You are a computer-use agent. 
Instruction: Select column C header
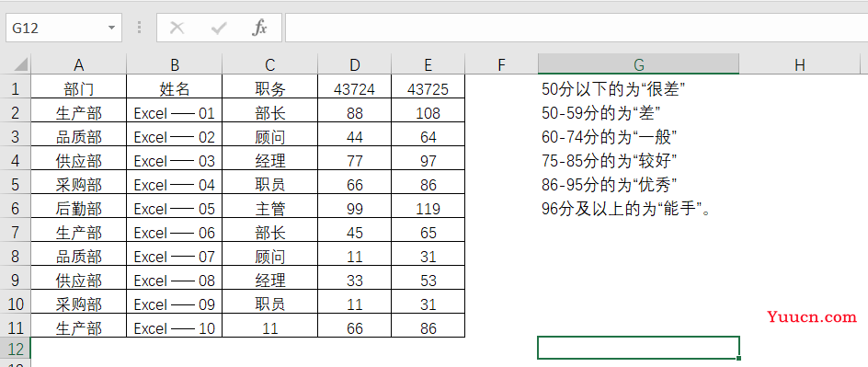(x=270, y=64)
